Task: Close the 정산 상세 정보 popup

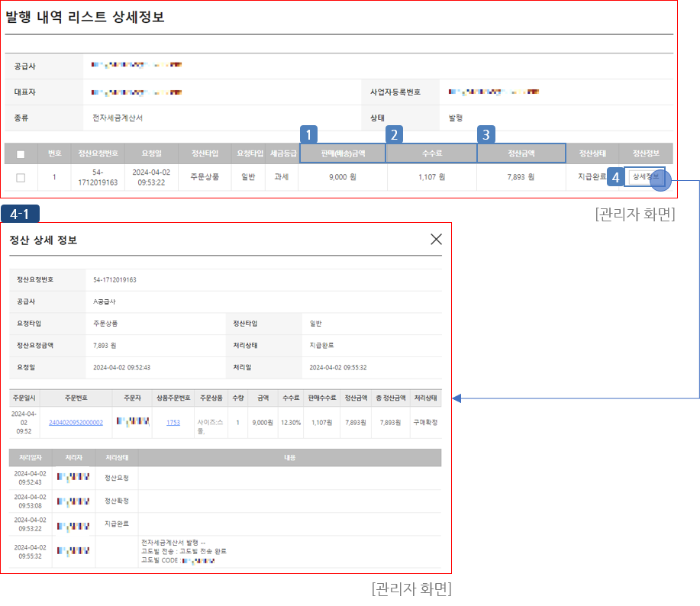Action: coord(436,240)
